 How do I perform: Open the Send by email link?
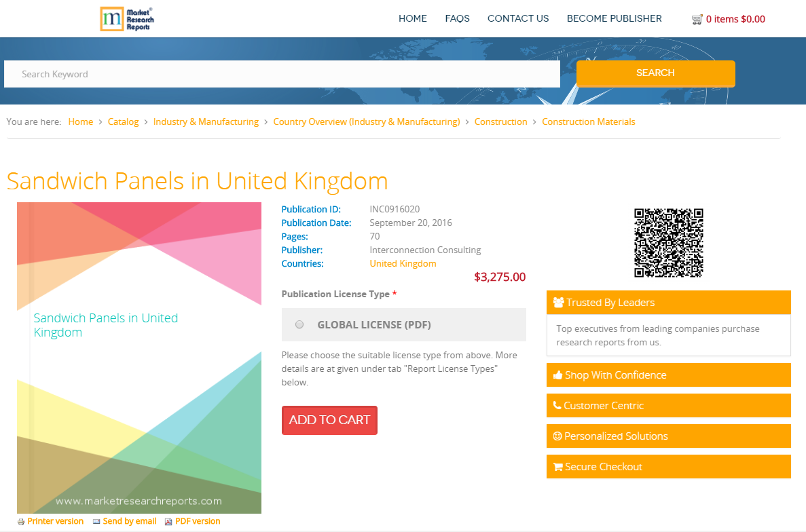(129, 521)
